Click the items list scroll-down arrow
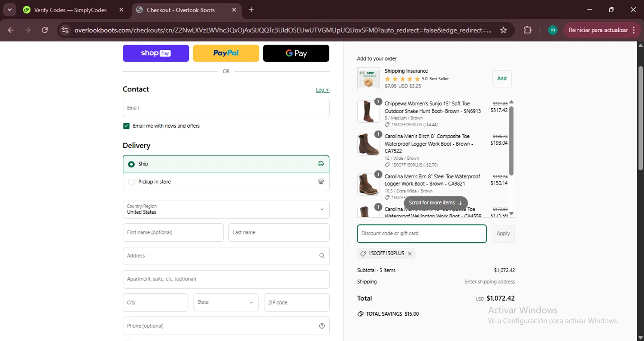 pos(511,213)
